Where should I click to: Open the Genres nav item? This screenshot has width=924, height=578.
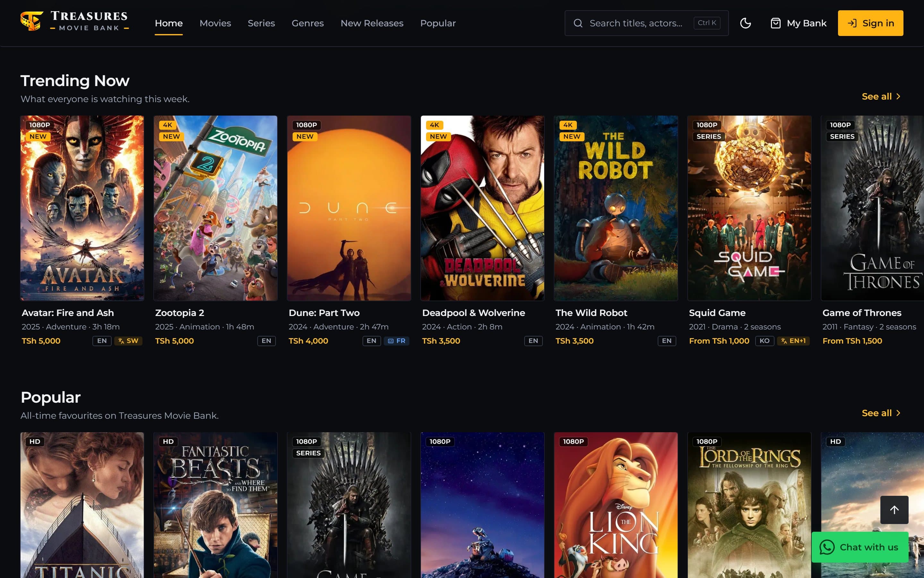(307, 23)
